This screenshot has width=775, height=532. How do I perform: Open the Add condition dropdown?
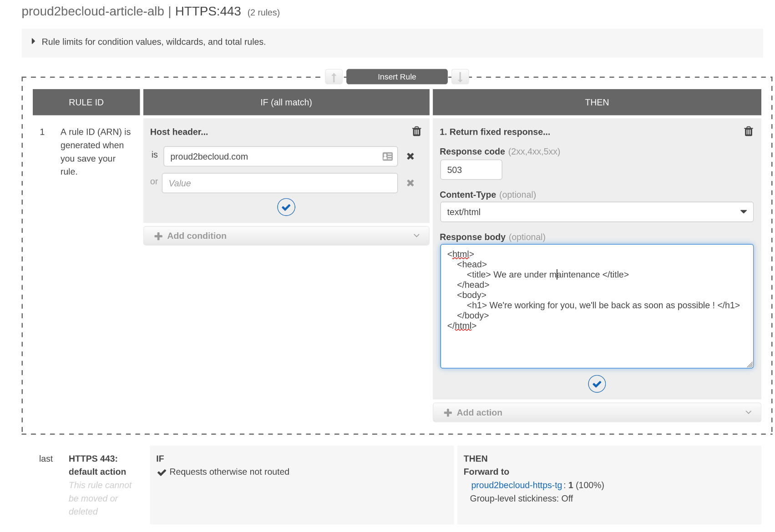tap(286, 236)
